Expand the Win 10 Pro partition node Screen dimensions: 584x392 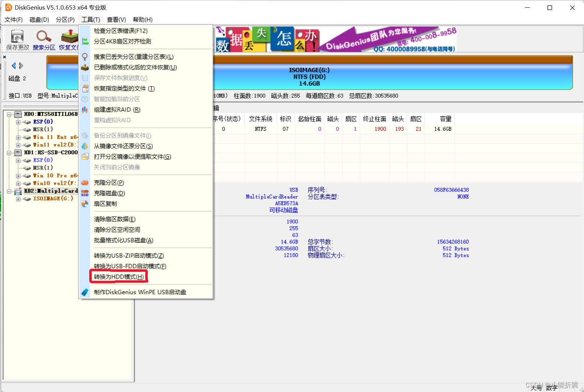(x=18, y=176)
